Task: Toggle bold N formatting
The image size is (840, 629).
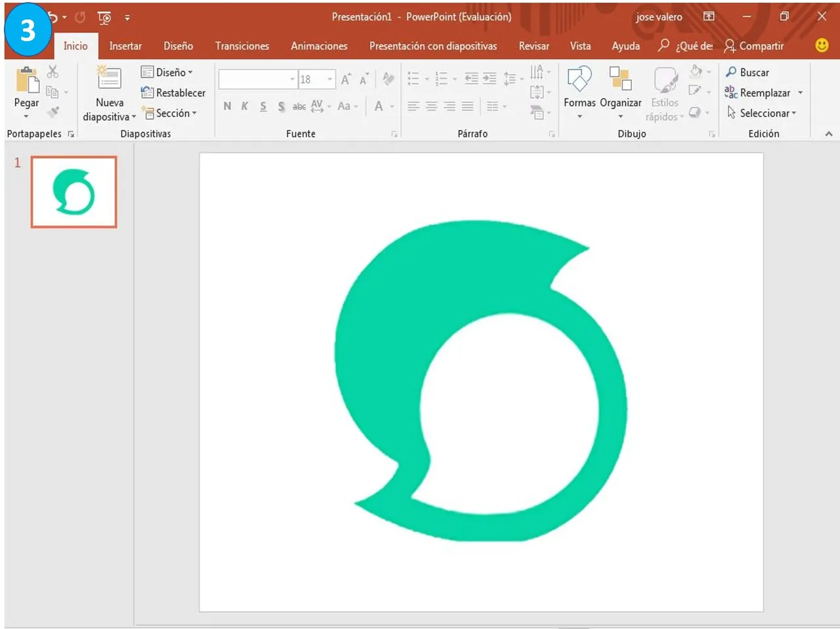Action: tap(227, 106)
